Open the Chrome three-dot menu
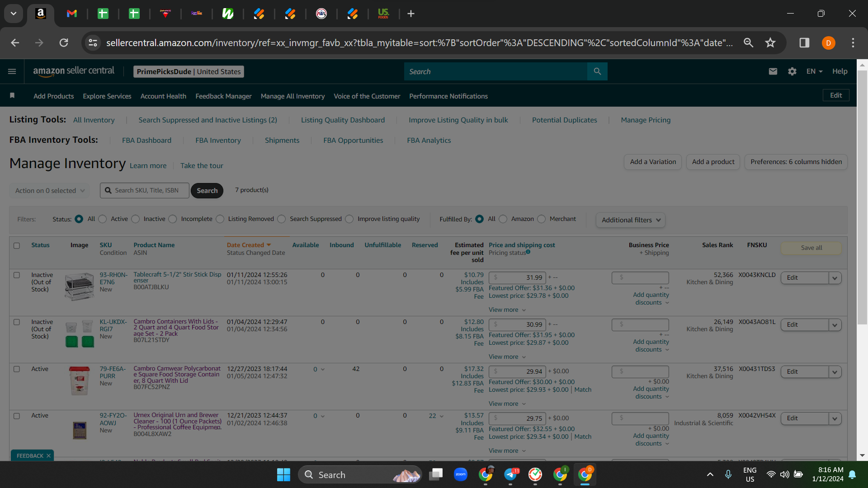The width and height of the screenshot is (868, 488). tap(853, 42)
